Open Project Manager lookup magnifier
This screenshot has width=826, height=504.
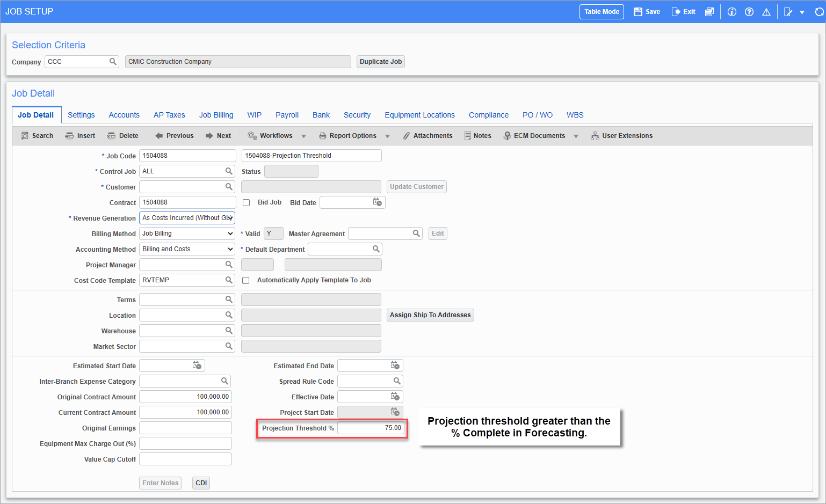pos(229,265)
